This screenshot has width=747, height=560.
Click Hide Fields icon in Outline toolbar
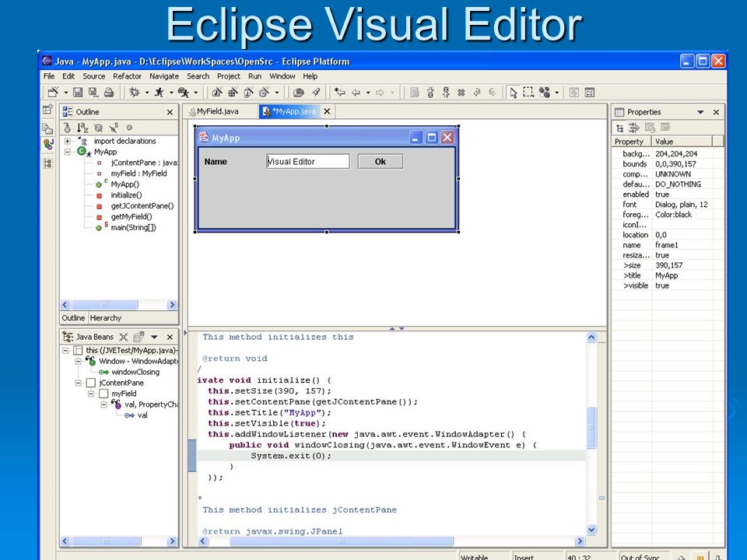coord(98,128)
